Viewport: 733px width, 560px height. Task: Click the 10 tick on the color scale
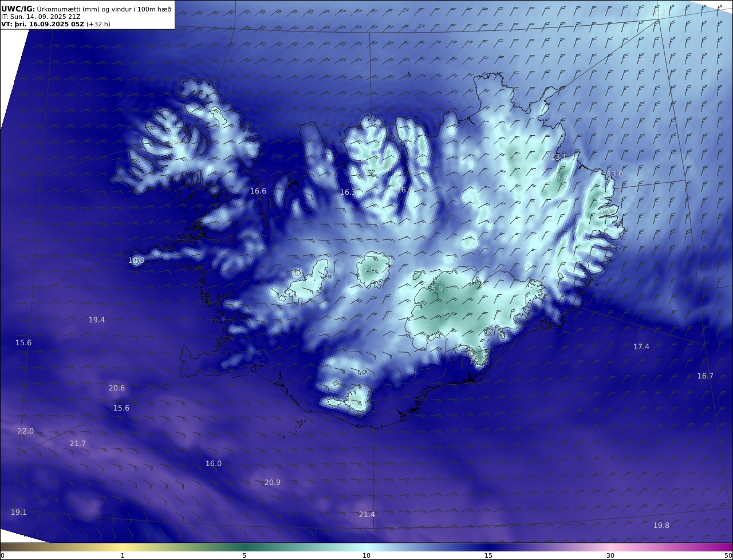[366, 555]
